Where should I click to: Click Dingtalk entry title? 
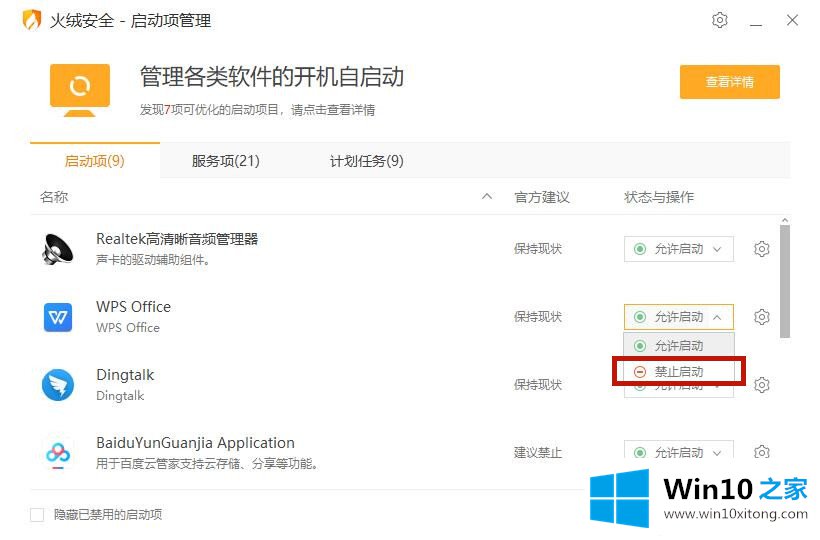(x=125, y=375)
